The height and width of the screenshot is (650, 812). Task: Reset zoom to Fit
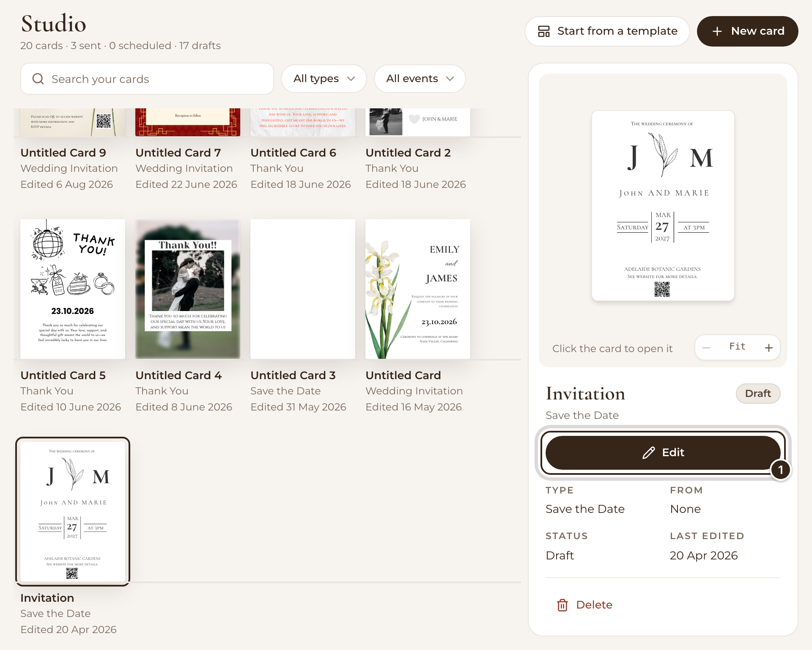(x=737, y=347)
